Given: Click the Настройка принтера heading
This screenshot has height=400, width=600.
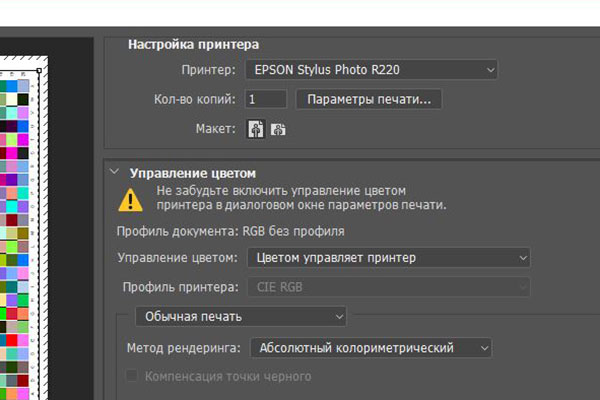Looking at the screenshot, I should (194, 44).
